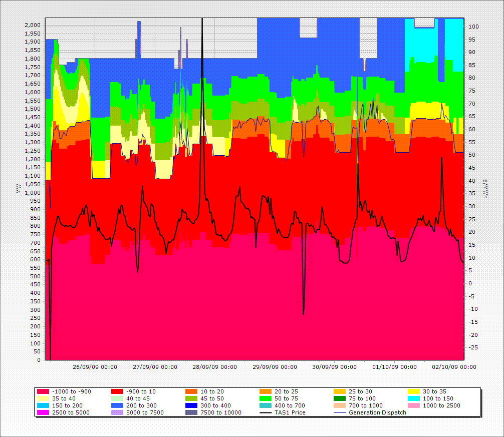This screenshot has width=504, height=437.
Task: Click the '26/09/09 00:00' date label
Action: (x=95, y=367)
